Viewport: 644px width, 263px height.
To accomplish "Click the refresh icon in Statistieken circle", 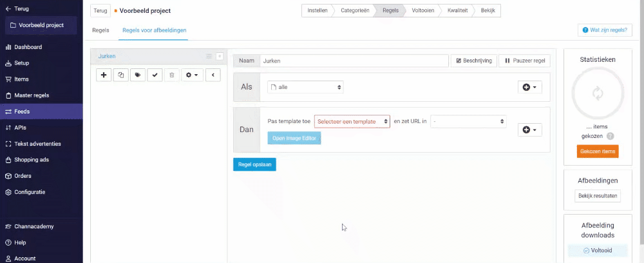I will [598, 93].
